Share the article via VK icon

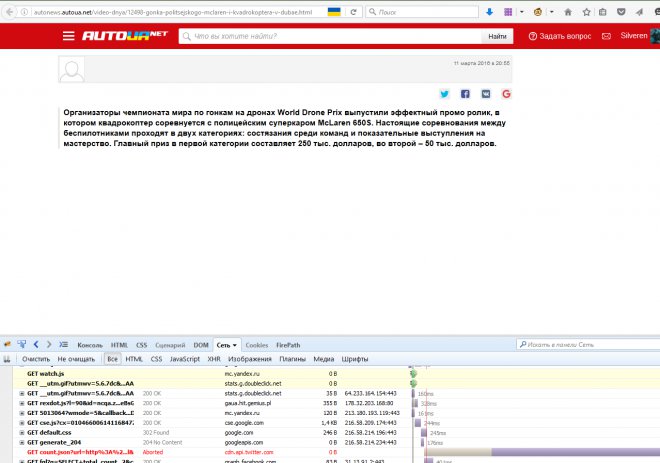pos(486,94)
